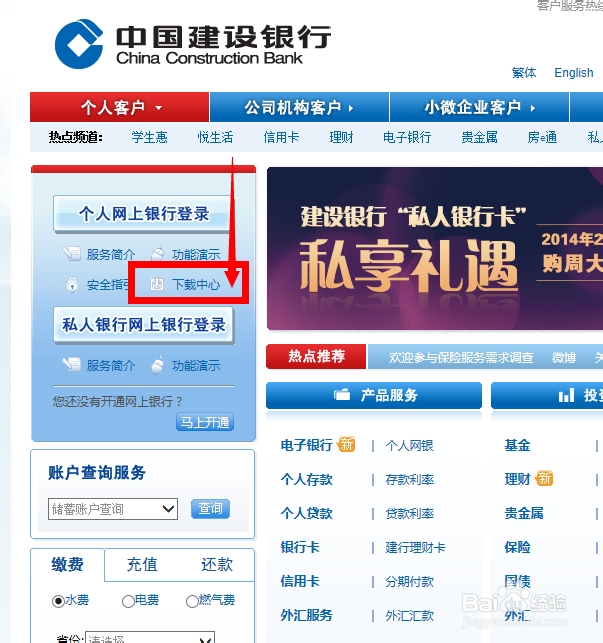Viewport: 603px width, 643px height.
Task: Open the 国债 investment link
Action: 517,581
